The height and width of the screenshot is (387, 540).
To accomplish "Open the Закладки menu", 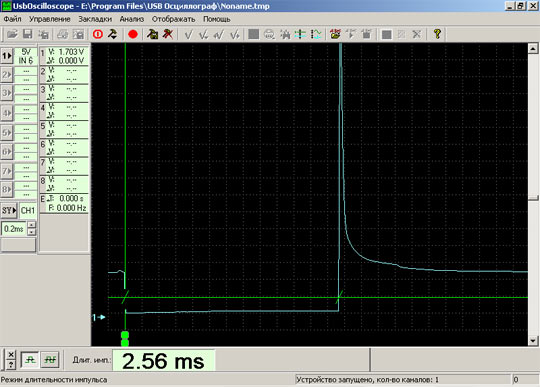I will pos(95,19).
